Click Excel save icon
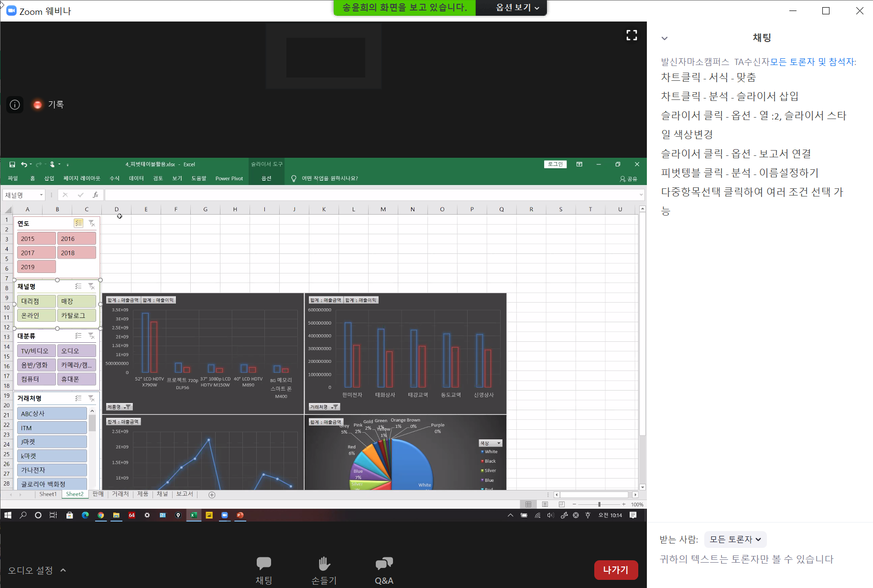Viewport: 873px width, 588px height. click(12, 164)
